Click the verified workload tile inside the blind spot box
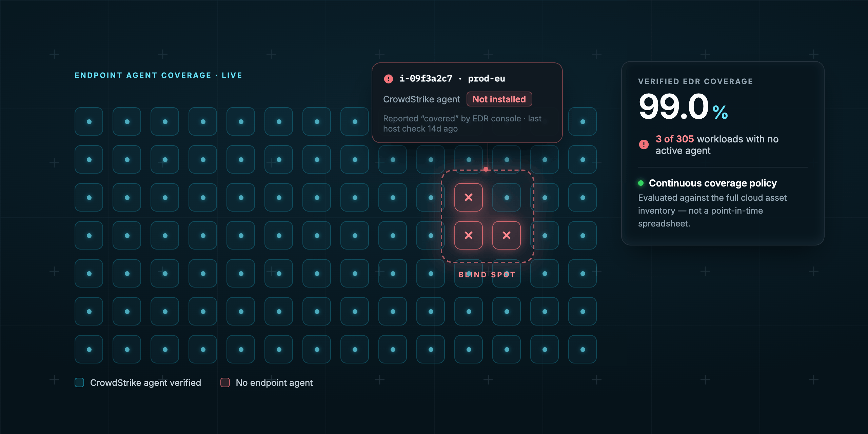The height and width of the screenshot is (434, 868). [507, 197]
